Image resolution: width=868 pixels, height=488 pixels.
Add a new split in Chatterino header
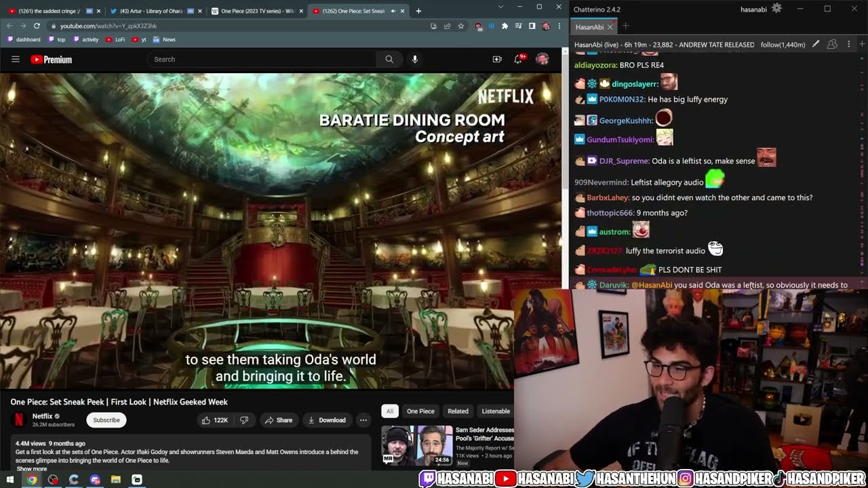861,44
